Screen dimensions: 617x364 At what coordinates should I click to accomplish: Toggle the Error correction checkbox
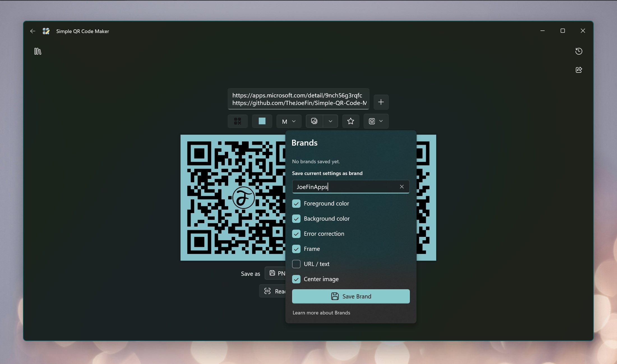pos(296,234)
